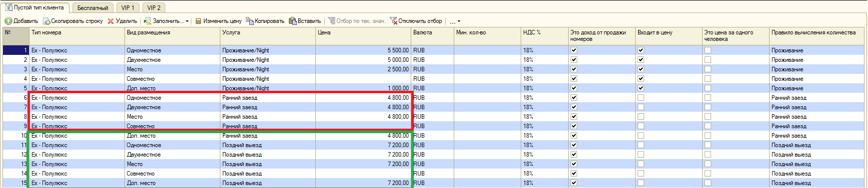The image size is (868, 188).
Task: Sort by the Тип номера column header
Action: [77, 36]
